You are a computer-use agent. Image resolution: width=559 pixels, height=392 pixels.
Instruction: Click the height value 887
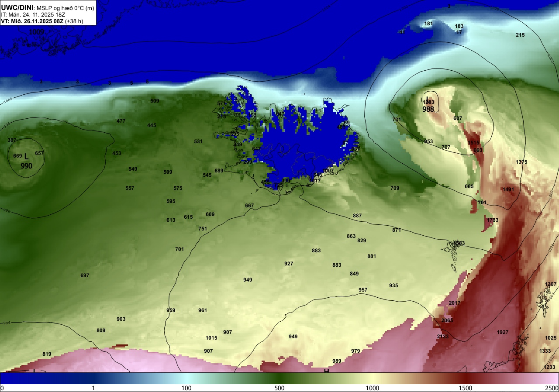357,216
